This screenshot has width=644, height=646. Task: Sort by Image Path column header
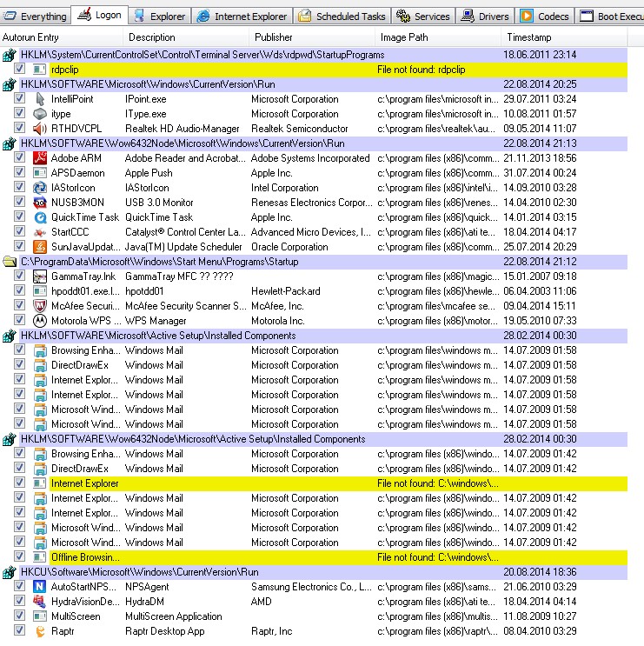coord(438,37)
